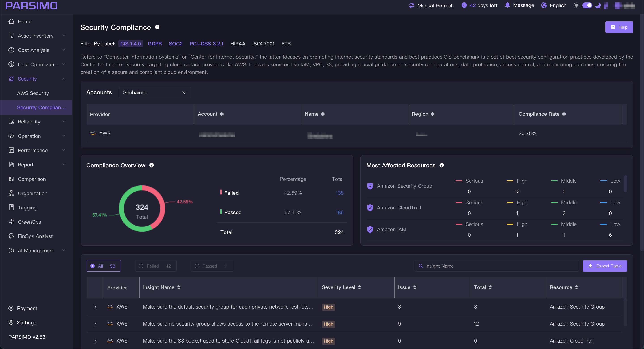
Task: Select the Failed radio filter
Action: tap(141, 266)
